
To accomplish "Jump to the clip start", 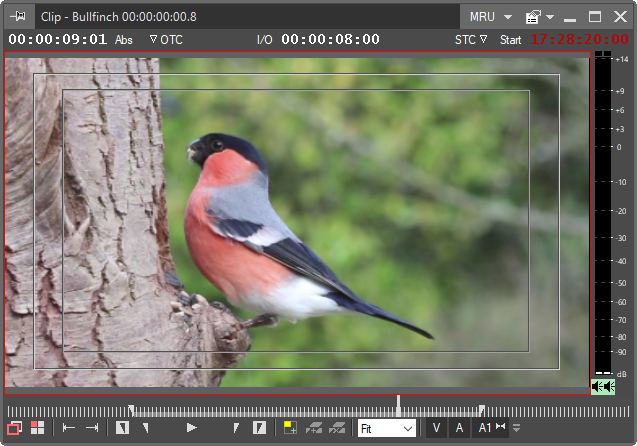I will coord(69,428).
